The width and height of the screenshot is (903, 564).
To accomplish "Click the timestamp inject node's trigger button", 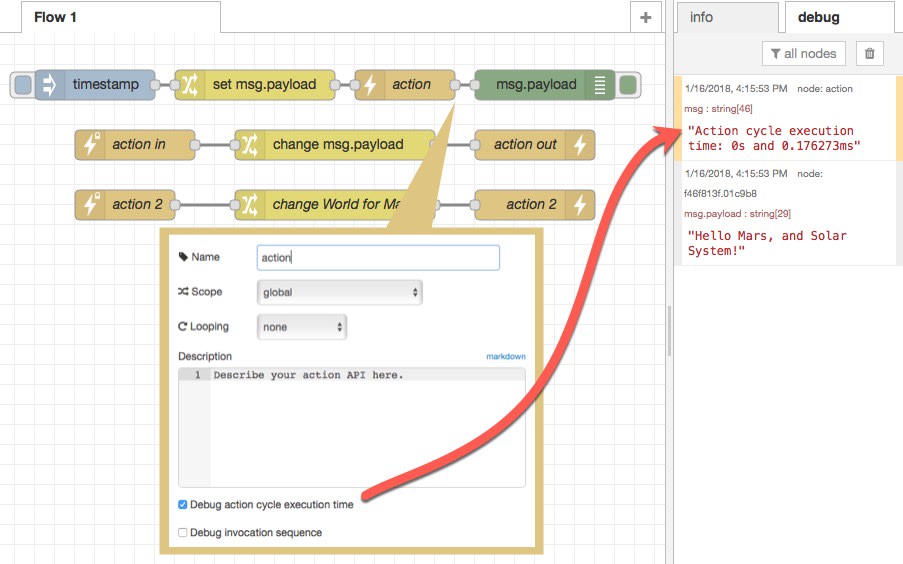I will tap(22, 85).
